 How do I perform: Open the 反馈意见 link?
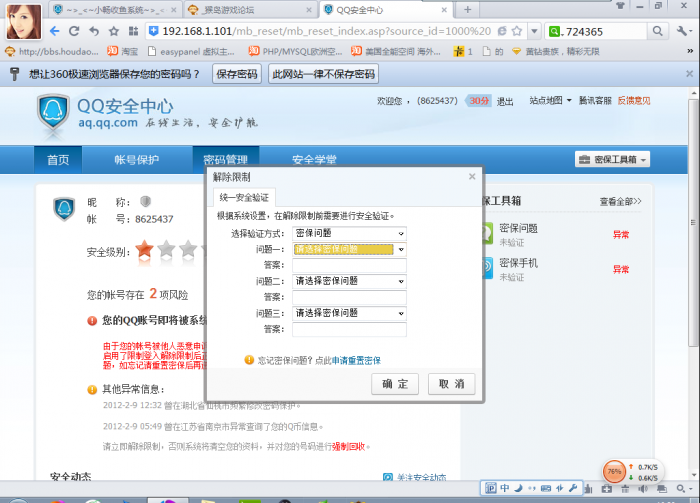coord(634,100)
